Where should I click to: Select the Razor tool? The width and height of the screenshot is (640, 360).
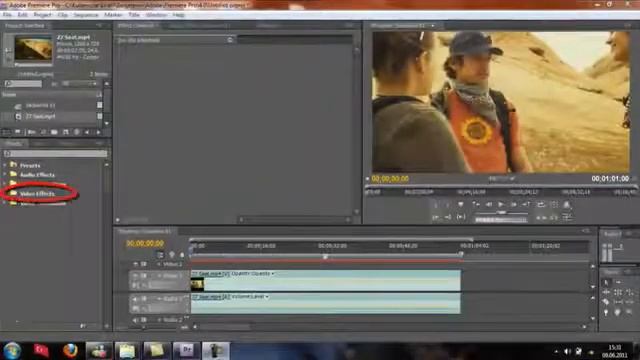click(607, 302)
